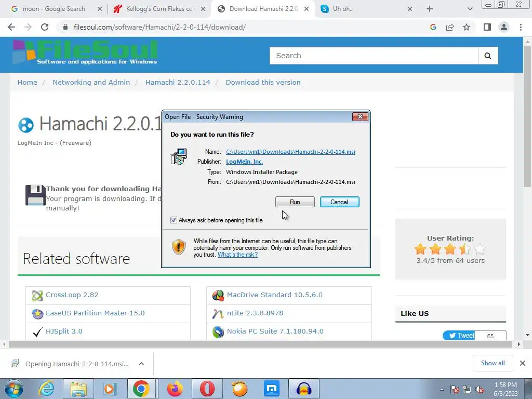Bookmark this page with the star icon
Viewport: 532px width, 399px height.
pos(467,27)
